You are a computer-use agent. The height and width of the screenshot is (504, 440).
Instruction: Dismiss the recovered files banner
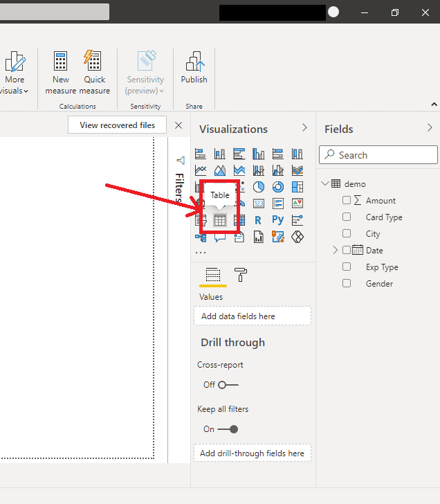point(178,125)
